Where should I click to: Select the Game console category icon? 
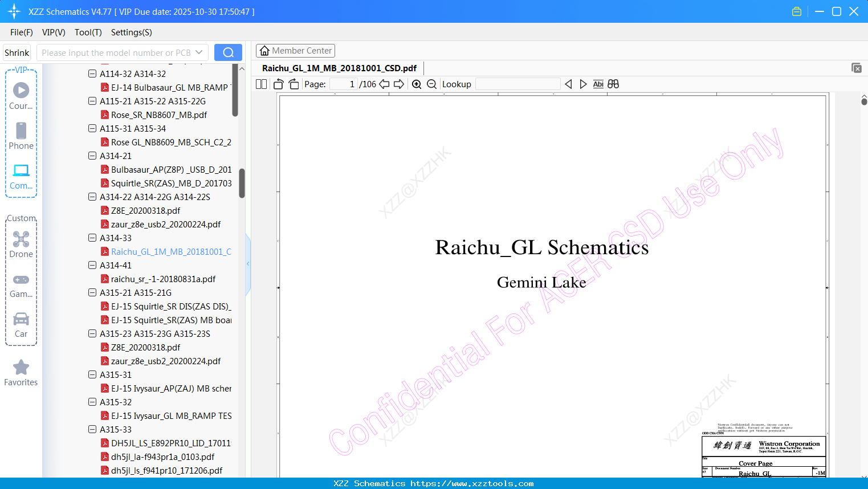pos(21,285)
